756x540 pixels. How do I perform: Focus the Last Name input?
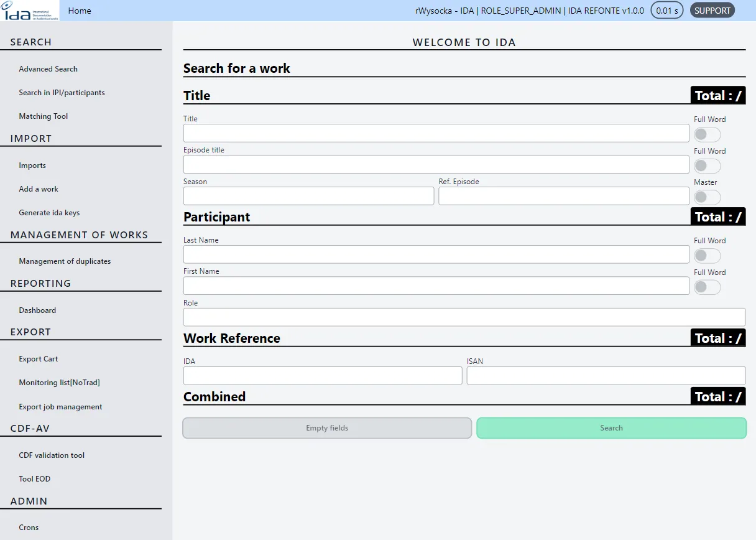[x=436, y=254]
